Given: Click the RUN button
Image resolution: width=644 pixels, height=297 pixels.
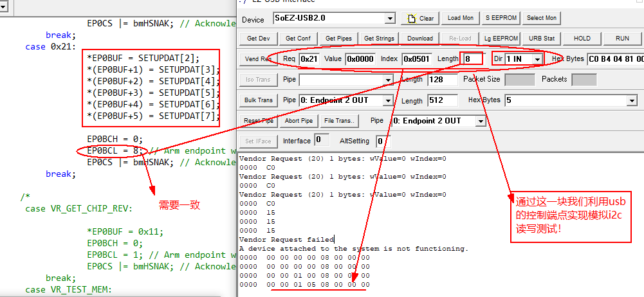Looking at the screenshot, I should (622, 39).
